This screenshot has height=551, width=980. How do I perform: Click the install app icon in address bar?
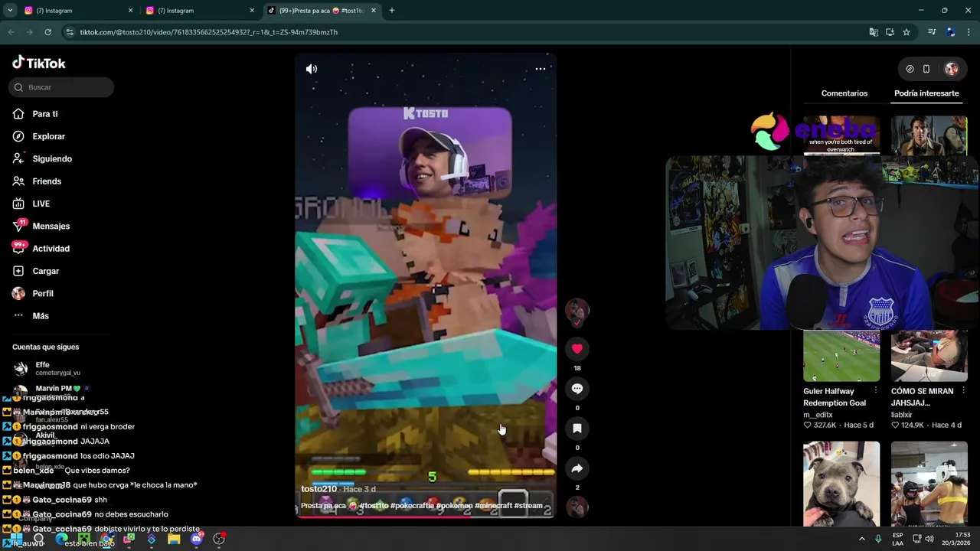[x=890, y=32]
